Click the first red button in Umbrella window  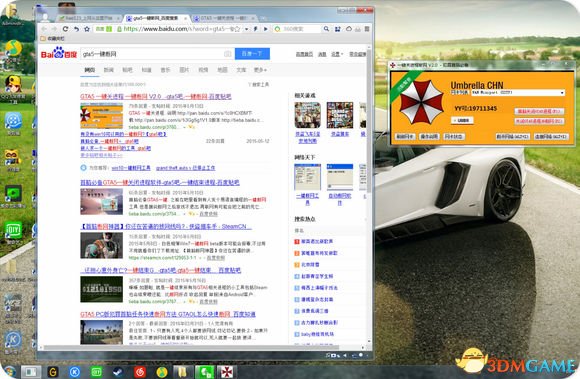[x=539, y=111]
